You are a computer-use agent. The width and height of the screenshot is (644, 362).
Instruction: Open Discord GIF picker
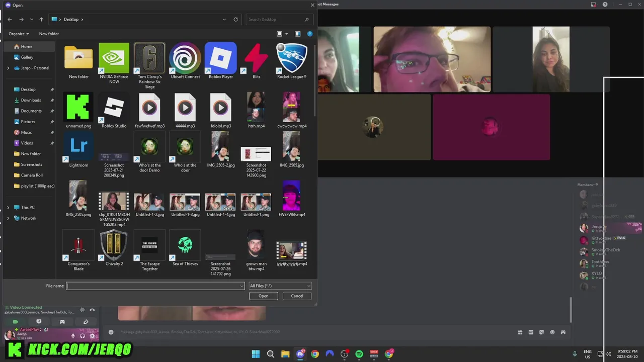coord(531,332)
